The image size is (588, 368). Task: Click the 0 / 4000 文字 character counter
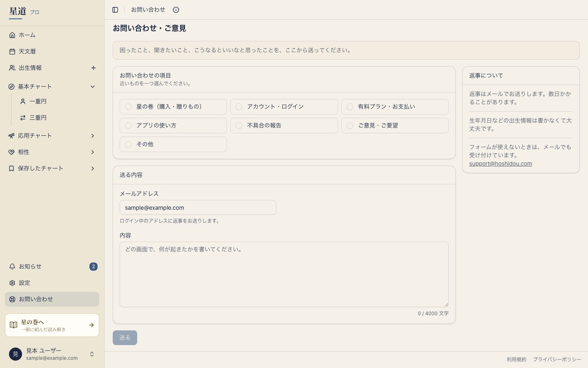[x=433, y=314]
